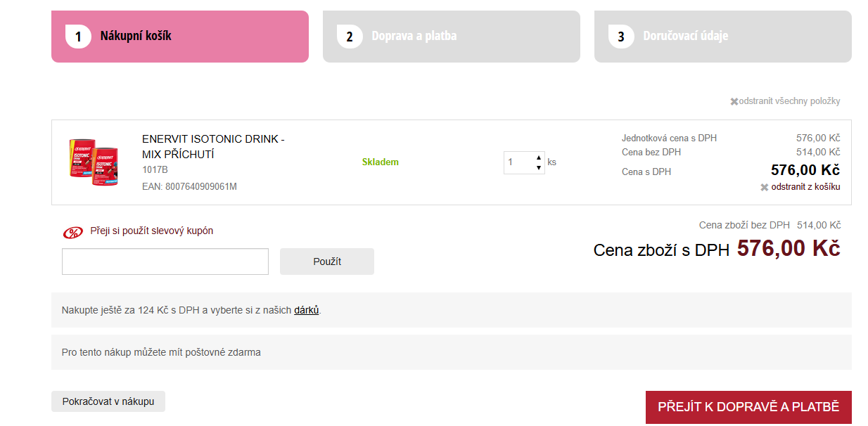Screen dimensions: 868x426
Task: Click the discount coupon code input field
Action: coord(165,262)
